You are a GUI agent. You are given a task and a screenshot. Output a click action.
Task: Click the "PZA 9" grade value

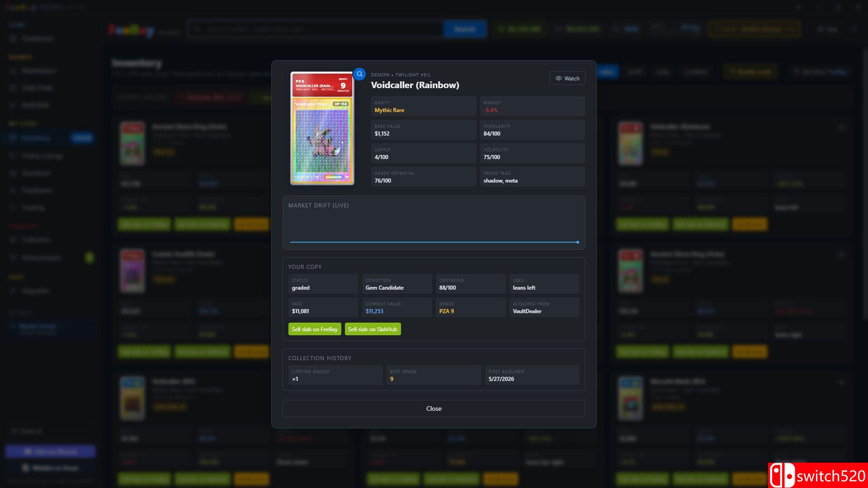(447, 311)
